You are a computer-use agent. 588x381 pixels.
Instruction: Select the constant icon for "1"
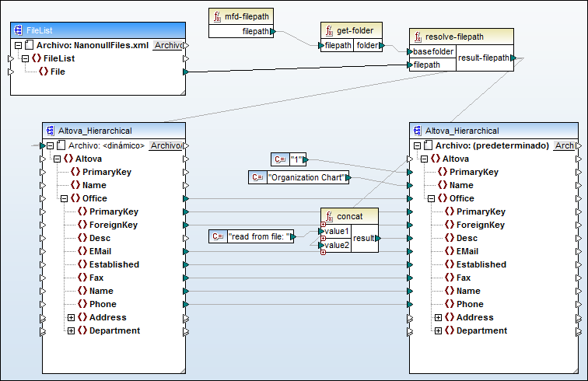(x=278, y=159)
